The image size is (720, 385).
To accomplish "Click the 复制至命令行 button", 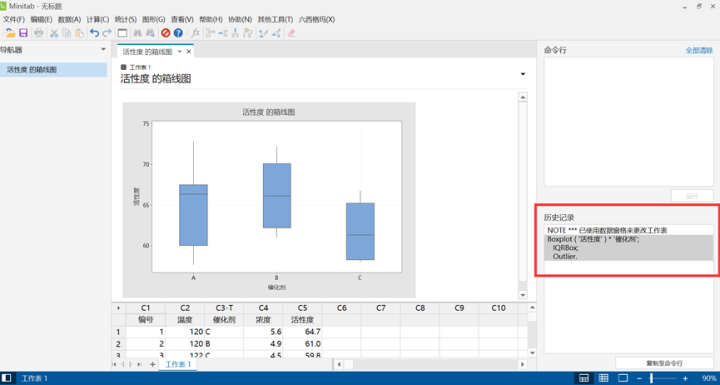I will [664, 363].
